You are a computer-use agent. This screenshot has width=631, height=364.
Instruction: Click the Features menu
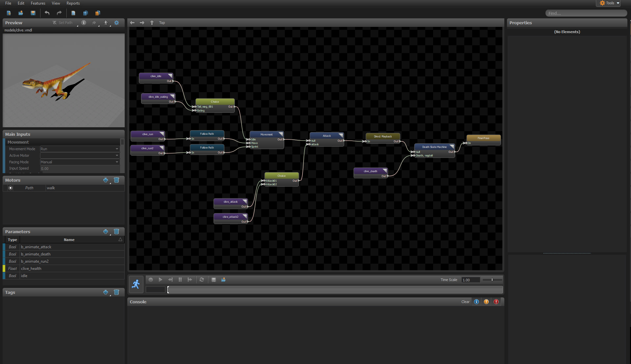pos(38,3)
